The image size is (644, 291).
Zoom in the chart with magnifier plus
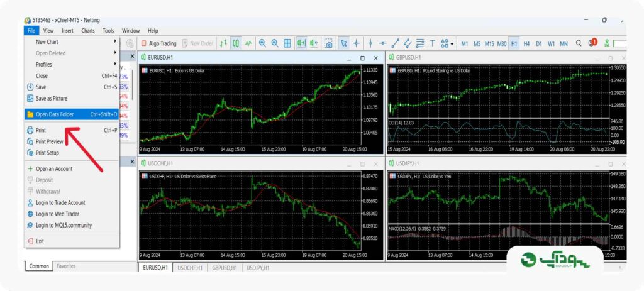[x=262, y=43]
